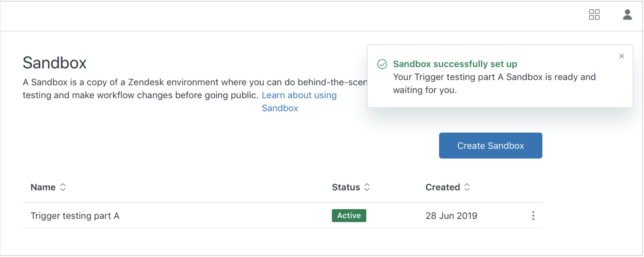644x257 pixels.
Task: Click the Created column header label
Action: [443, 187]
